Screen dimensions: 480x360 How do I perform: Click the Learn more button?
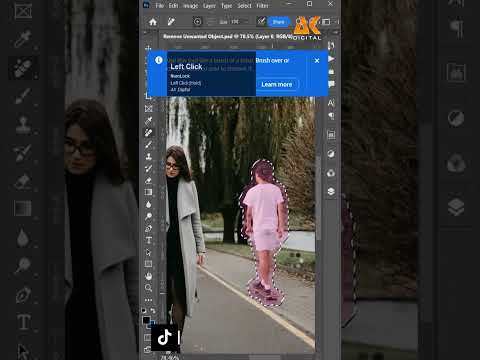tap(277, 85)
